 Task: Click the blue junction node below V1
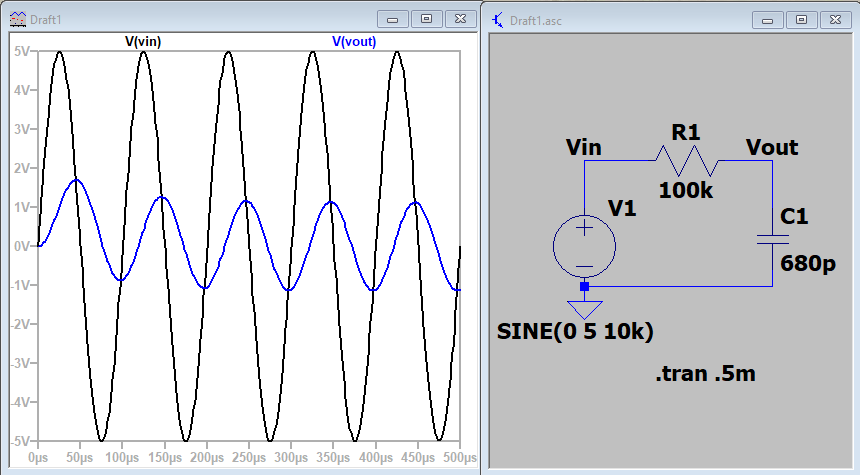click(584, 286)
